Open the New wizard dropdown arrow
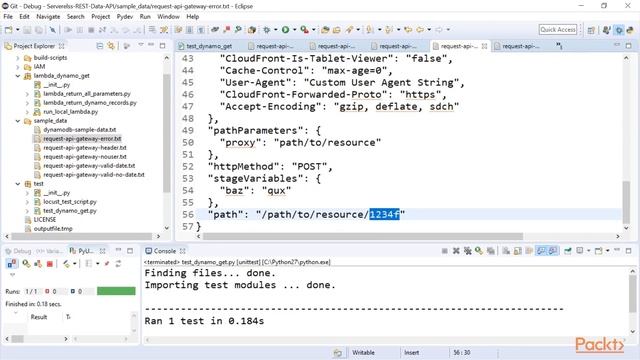Screen dimensions: 640x360 [x=18, y=30]
